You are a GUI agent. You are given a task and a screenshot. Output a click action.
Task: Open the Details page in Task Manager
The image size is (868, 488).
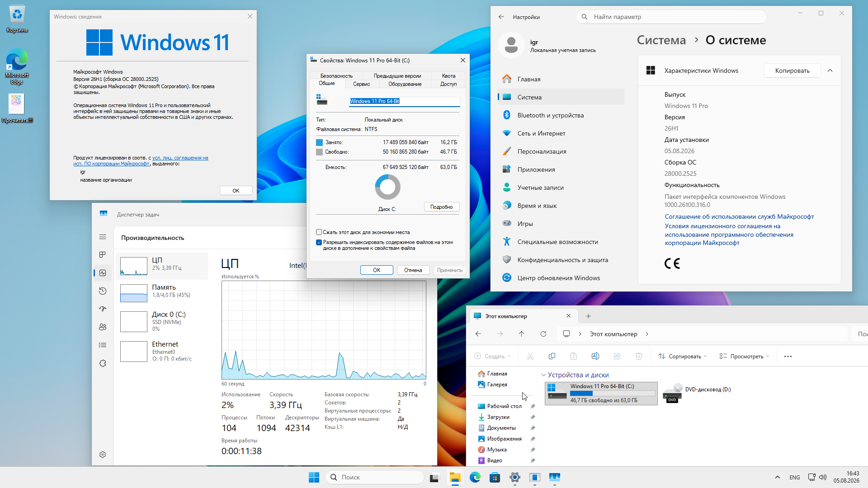tap(103, 345)
